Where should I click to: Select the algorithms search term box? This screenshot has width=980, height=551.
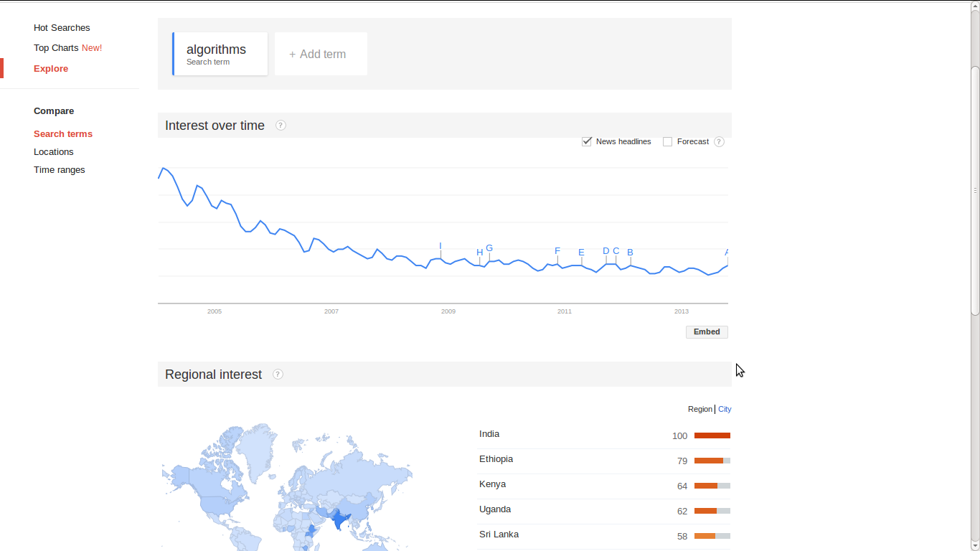tap(220, 54)
